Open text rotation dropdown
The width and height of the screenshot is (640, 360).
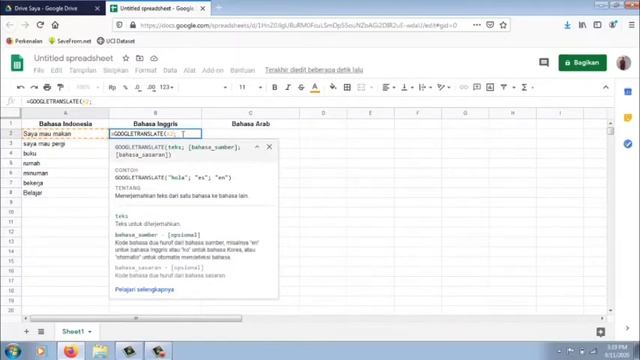(x=443, y=87)
